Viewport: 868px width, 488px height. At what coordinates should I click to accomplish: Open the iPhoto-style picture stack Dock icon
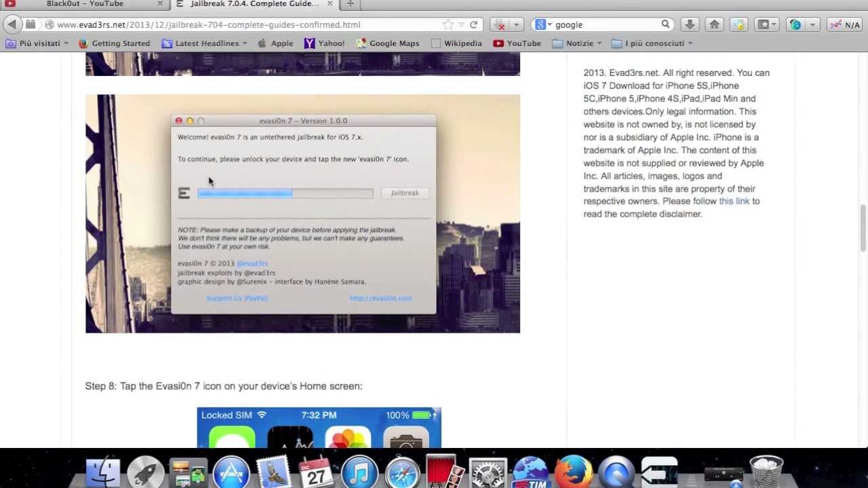(x=189, y=472)
